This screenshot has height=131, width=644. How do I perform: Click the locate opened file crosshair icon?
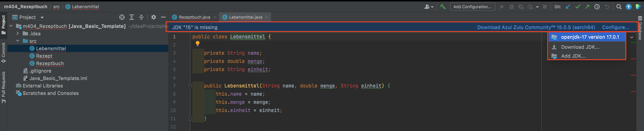122,17
